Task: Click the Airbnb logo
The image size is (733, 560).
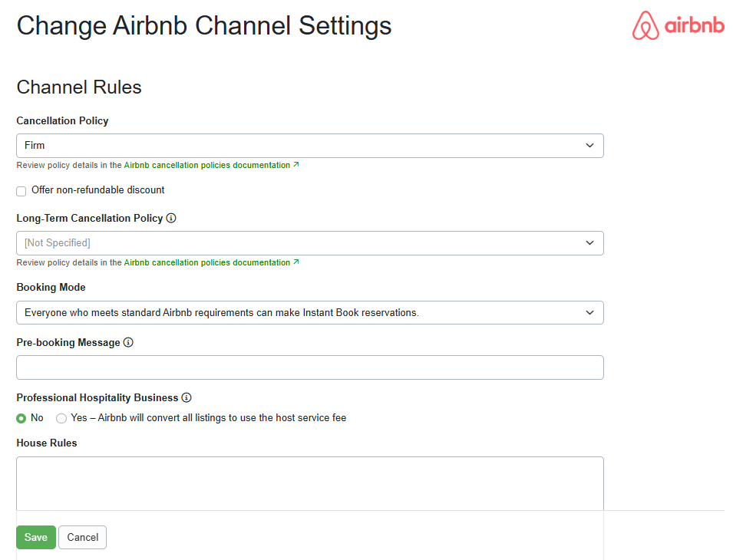Action: [678, 25]
